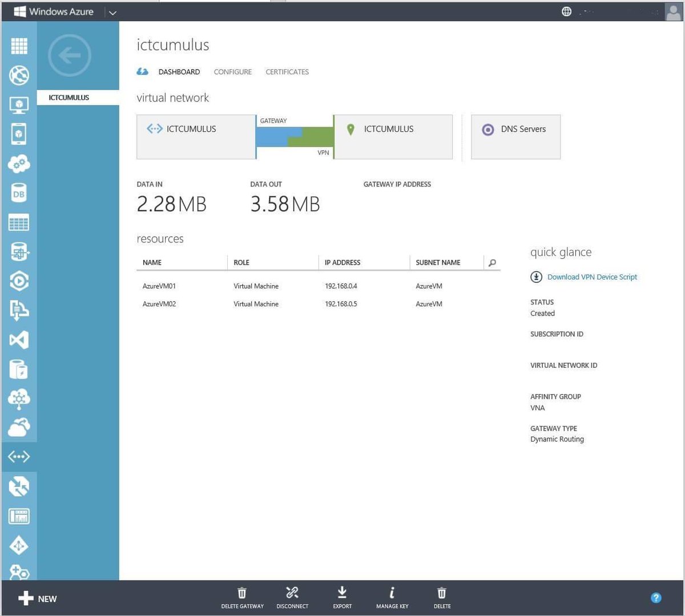Open Websites globe icon in sidebar

click(19, 75)
